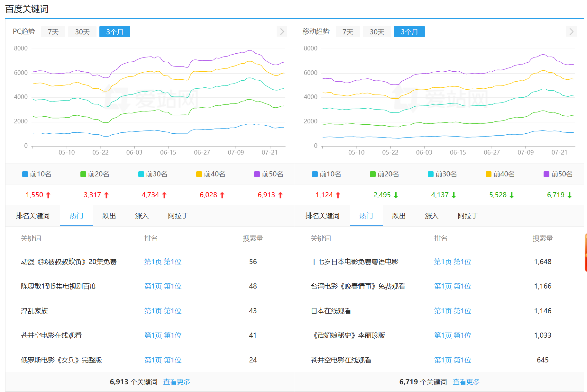Open rank link for 陈思敏1到5集电视剧百度
The width and height of the screenshot is (587, 392).
(163, 286)
